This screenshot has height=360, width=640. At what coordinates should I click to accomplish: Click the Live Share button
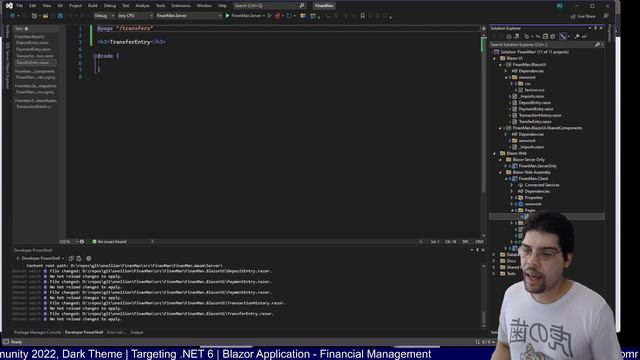coord(583,16)
